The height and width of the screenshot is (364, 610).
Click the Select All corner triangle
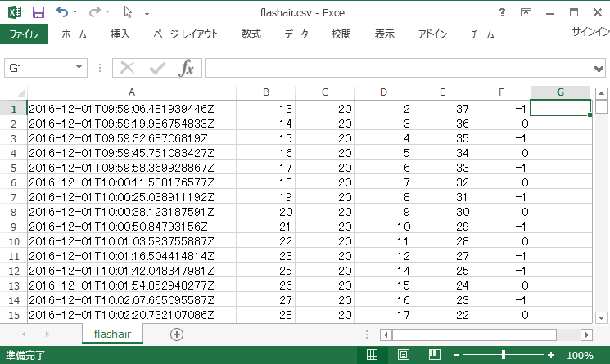pyautogui.click(x=14, y=92)
